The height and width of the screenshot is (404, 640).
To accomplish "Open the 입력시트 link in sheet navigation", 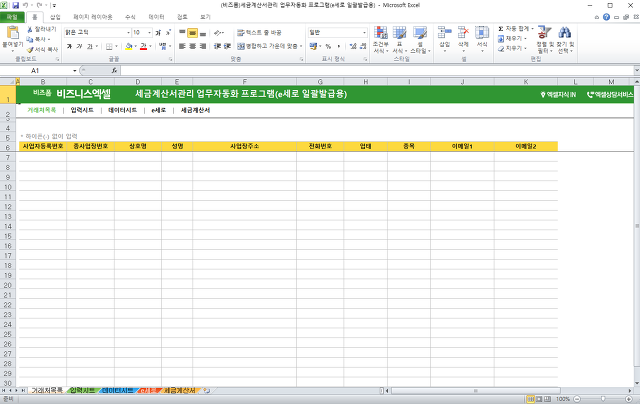I will pyautogui.click(x=82, y=110).
